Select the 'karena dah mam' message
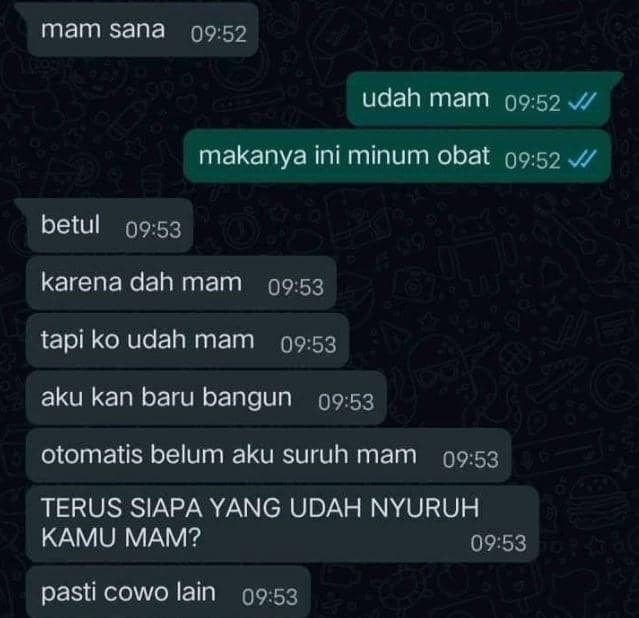 (x=181, y=283)
